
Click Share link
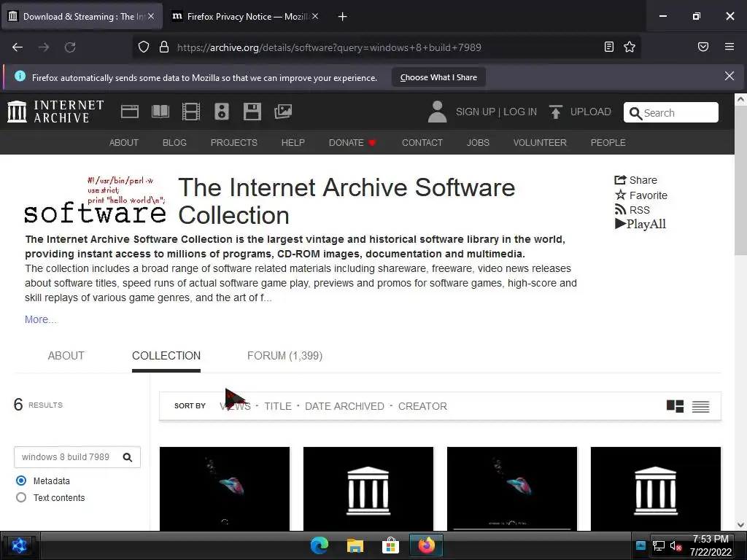pos(635,180)
